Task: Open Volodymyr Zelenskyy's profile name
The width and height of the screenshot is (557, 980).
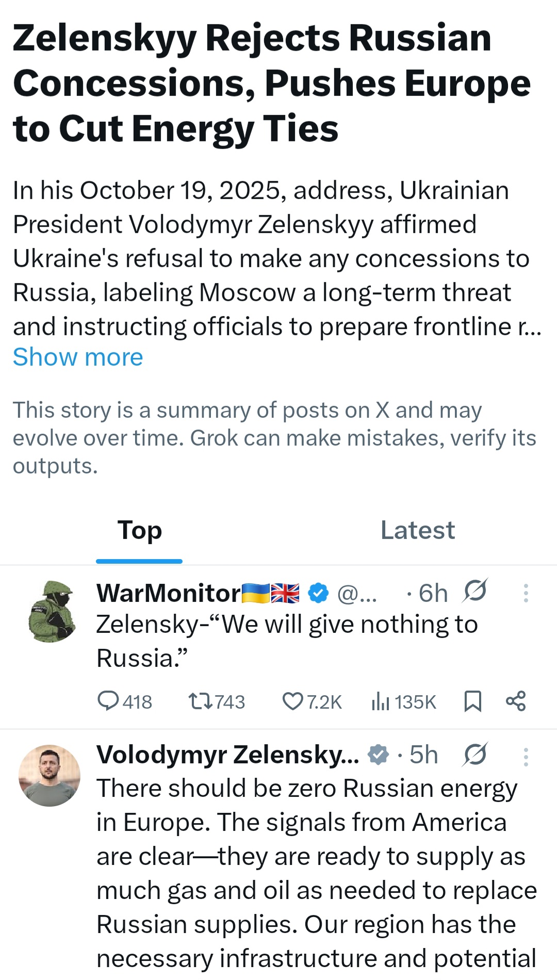Action: pyautogui.click(x=227, y=755)
